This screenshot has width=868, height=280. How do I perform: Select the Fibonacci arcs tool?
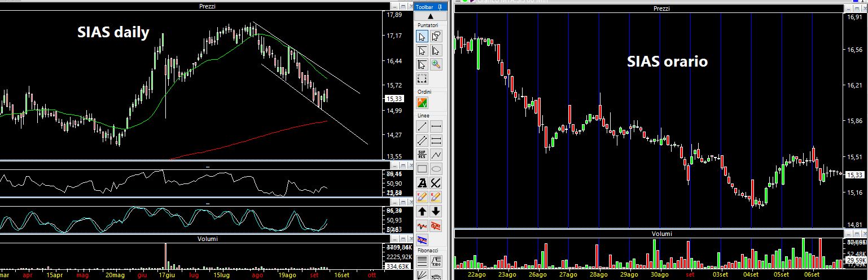436,275
